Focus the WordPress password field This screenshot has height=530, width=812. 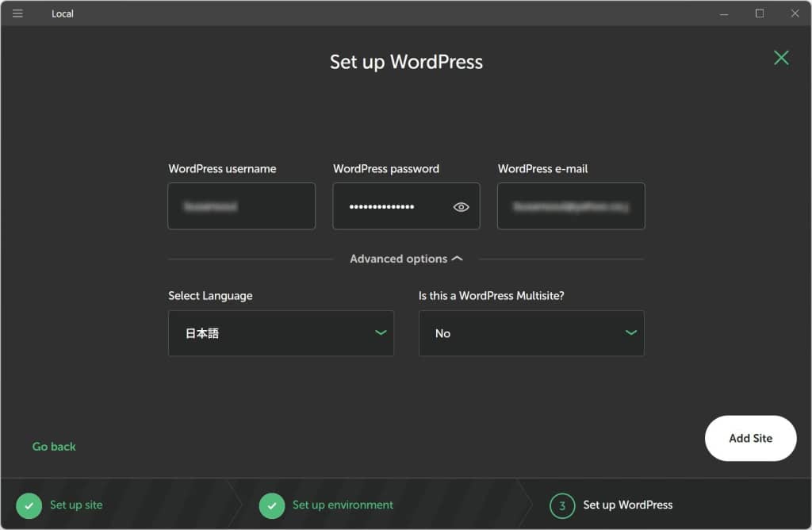(393, 206)
